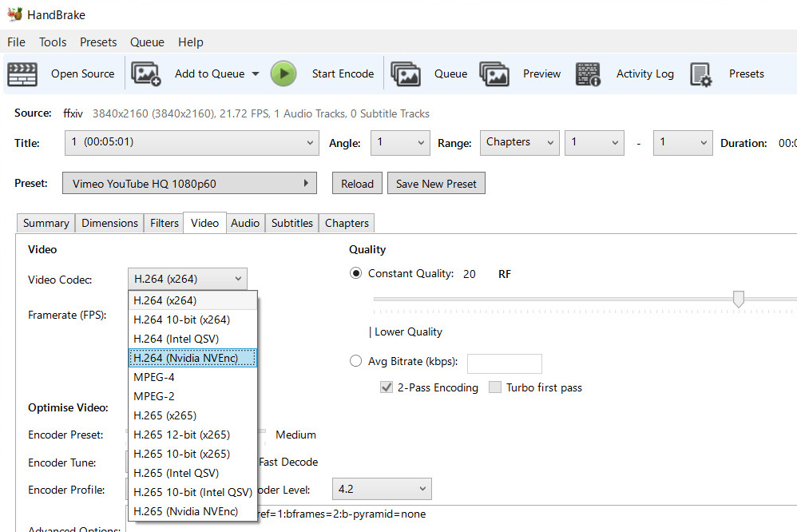
Task: Open the Tools menu
Action: (x=53, y=42)
